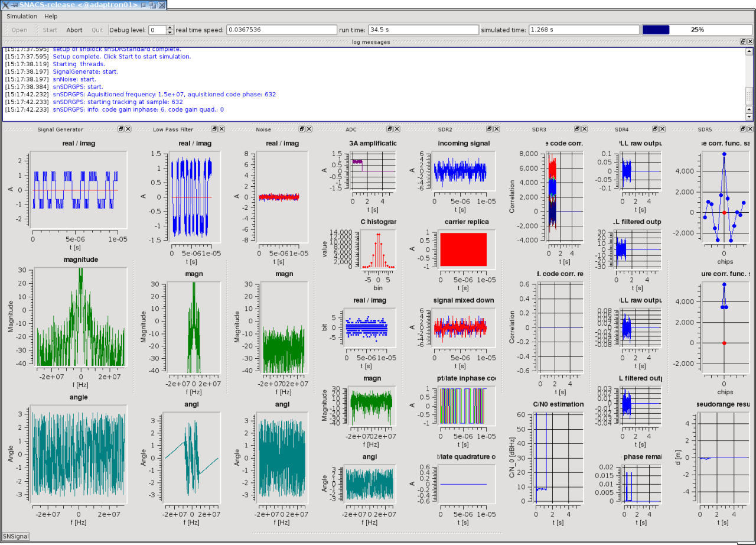Click the Signal Generator real / imag plot
Viewport: 756px width, 545px height.
click(x=79, y=190)
